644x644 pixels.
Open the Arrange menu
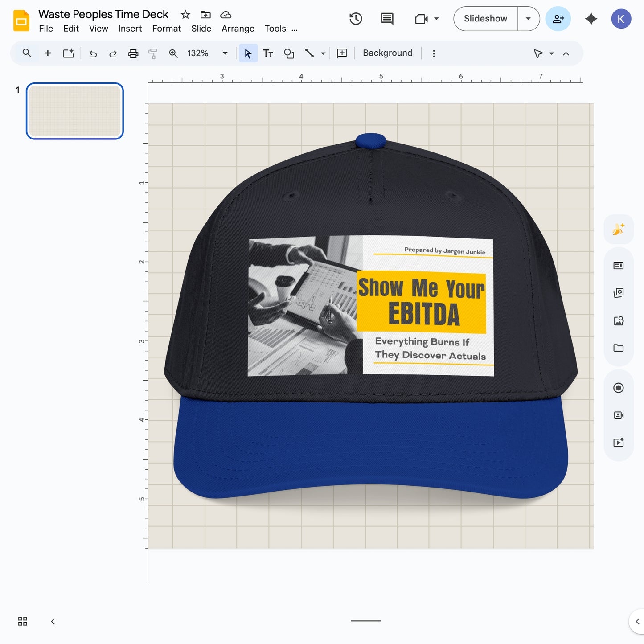point(238,29)
